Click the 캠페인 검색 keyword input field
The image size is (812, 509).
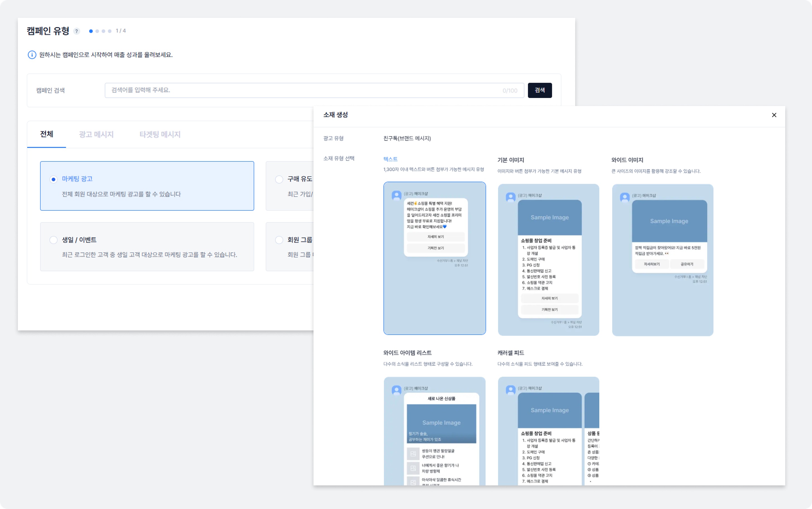coord(303,90)
